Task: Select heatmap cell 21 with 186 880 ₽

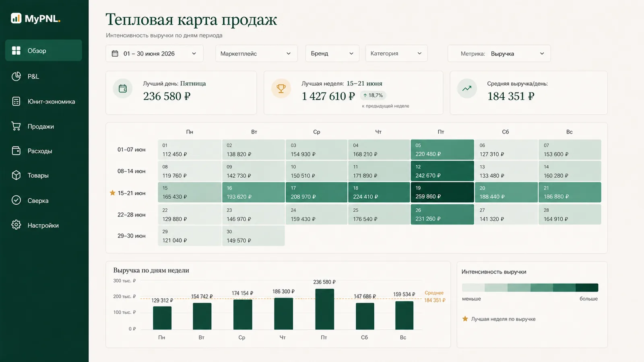Action: click(570, 192)
